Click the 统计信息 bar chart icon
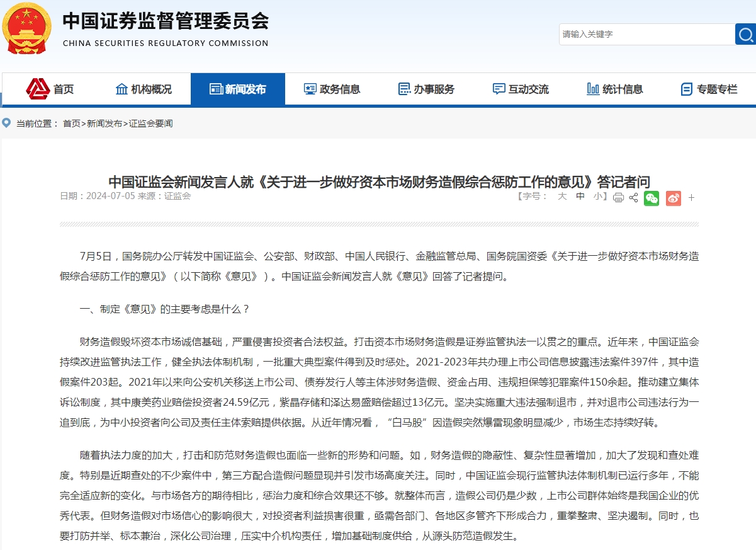Image resolution: width=756 pixels, height=550 pixels. [x=593, y=89]
